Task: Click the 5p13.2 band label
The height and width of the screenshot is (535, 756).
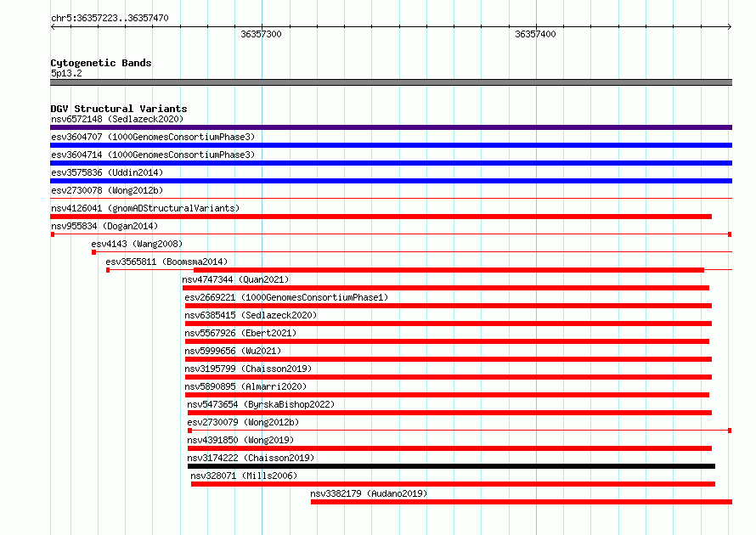Action: (x=66, y=73)
